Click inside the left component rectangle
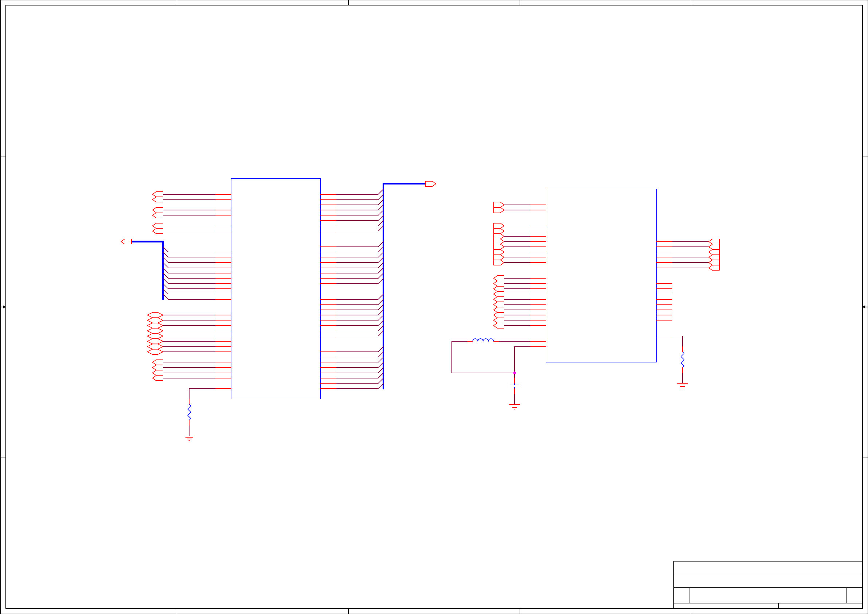Screen dimensions: 868x614 point(275,288)
